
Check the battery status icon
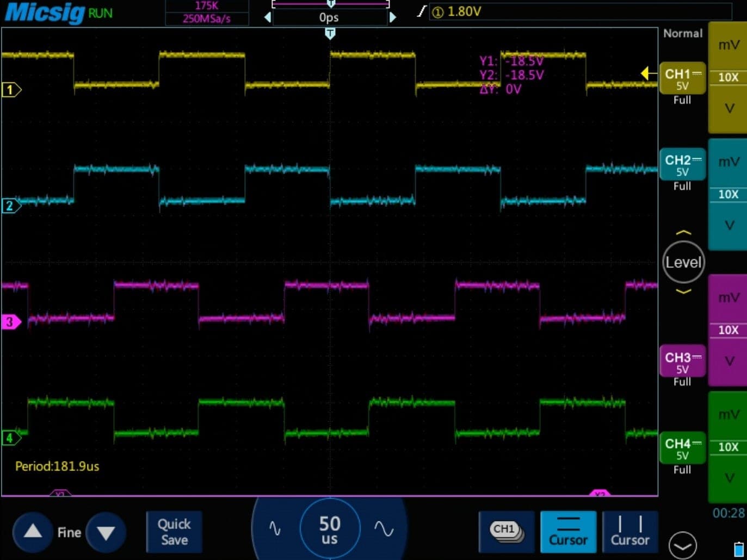738,549
